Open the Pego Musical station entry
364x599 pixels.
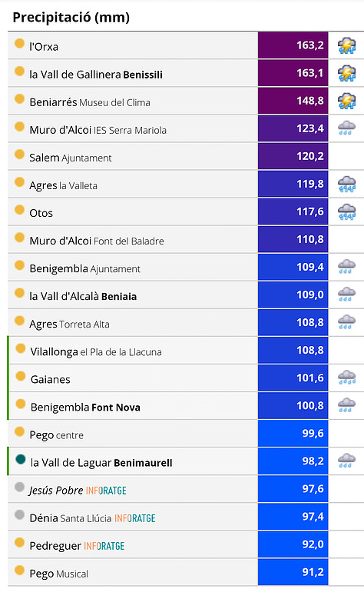59,574
